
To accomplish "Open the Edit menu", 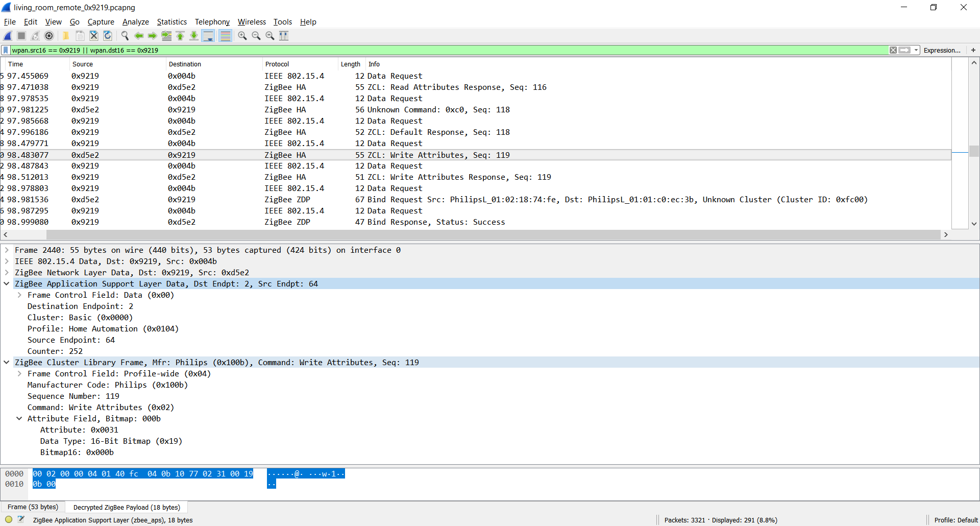I will (31, 22).
